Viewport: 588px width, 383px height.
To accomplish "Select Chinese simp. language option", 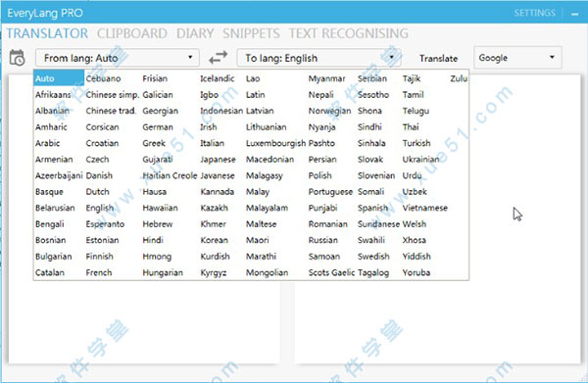I will pos(112,95).
